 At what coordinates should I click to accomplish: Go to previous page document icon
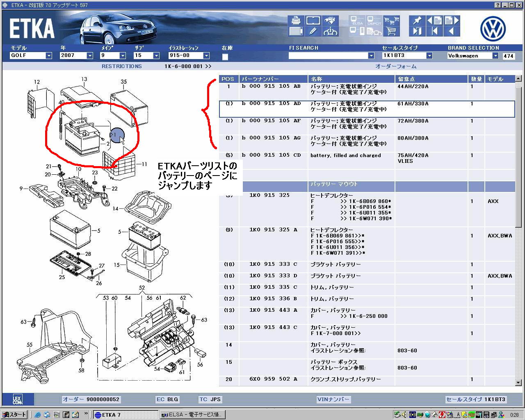coord(434,20)
